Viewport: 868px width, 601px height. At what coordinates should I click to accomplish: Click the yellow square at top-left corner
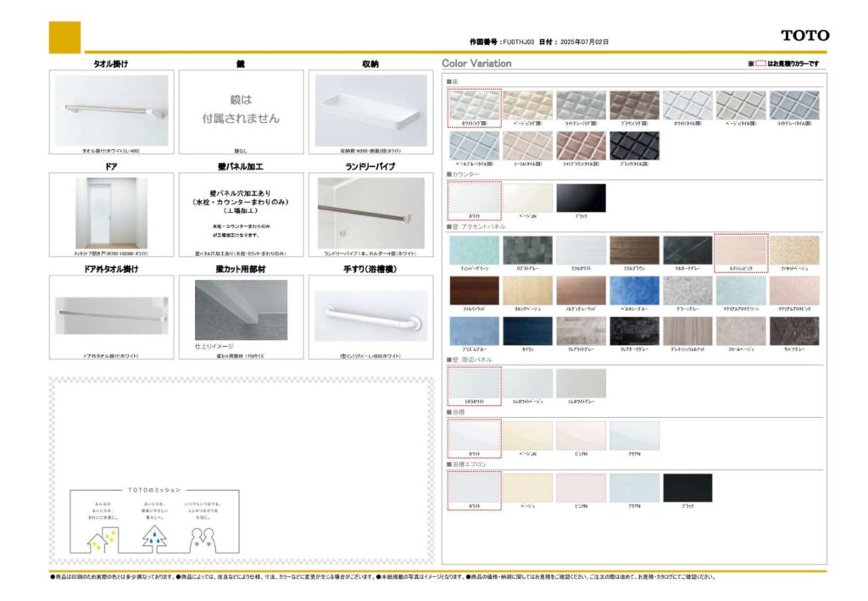click(65, 37)
